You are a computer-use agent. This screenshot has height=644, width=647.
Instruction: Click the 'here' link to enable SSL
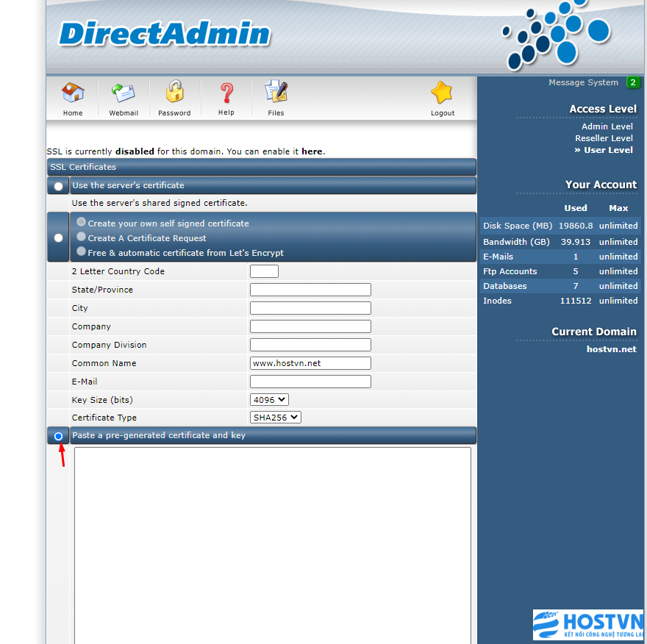pyautogui.click(x=312, y=151)
